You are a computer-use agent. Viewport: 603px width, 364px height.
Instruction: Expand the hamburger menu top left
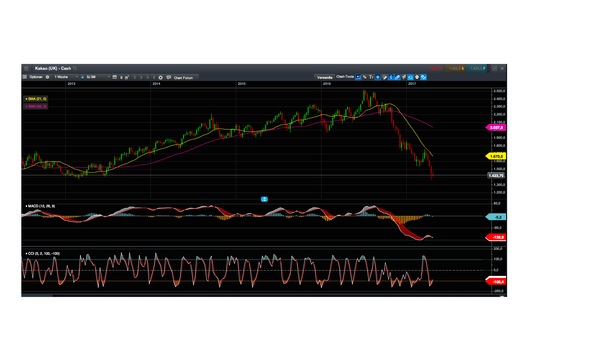pos(26,68)
